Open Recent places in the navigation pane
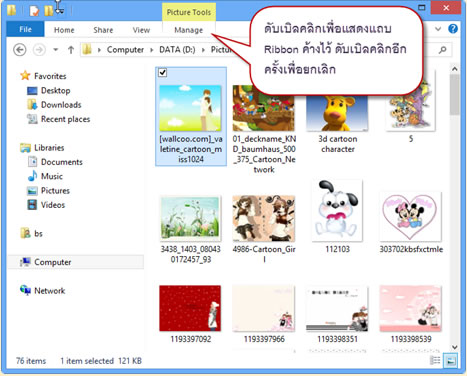 (x=65, y=119)
